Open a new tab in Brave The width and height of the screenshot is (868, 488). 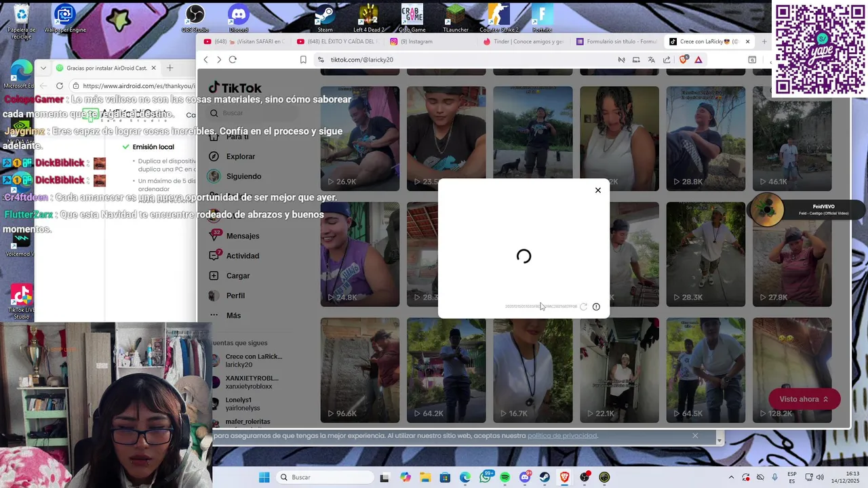click(764, 41)
